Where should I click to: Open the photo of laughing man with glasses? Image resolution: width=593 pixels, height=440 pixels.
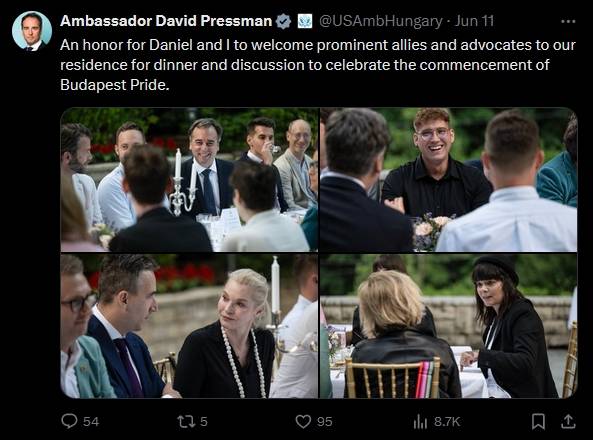(x=449, y=180)
